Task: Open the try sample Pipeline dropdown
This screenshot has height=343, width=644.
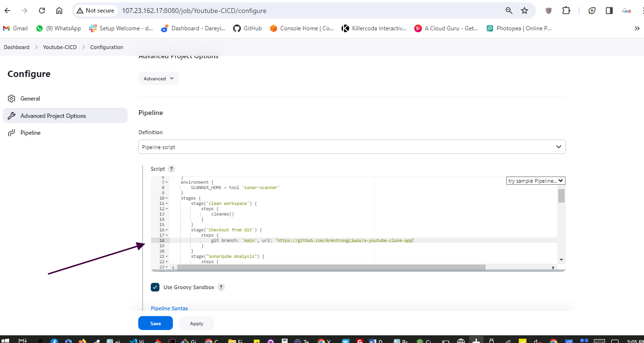Action: (535, 181)
